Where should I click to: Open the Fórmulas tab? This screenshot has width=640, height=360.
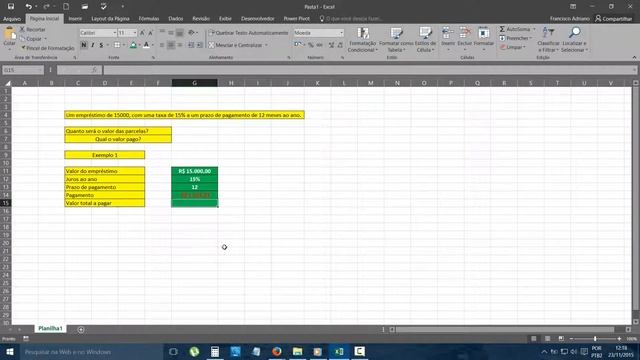click(149, 19)
